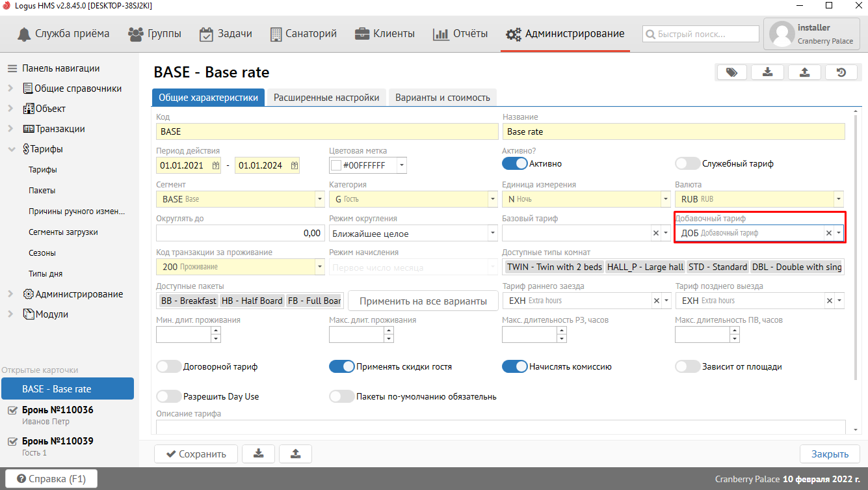Screen dimensions: 868x490
Task: Click the tag icon button in header
Action: 731,72
